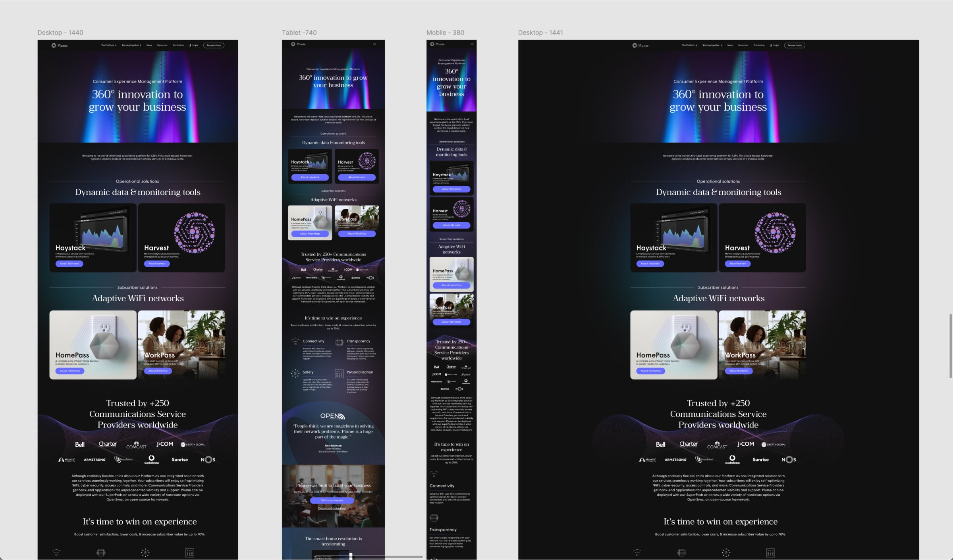Image resolution: width=953 pixels, height=560 pixels.
Task: Expand The Platform menu in Desktop - 1440
Action: 108,45
